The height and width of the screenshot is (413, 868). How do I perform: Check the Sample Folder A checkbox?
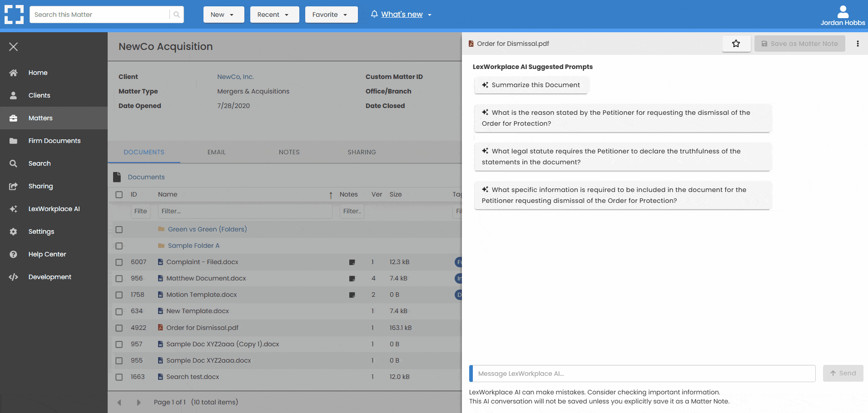click(x=119, y=246)
